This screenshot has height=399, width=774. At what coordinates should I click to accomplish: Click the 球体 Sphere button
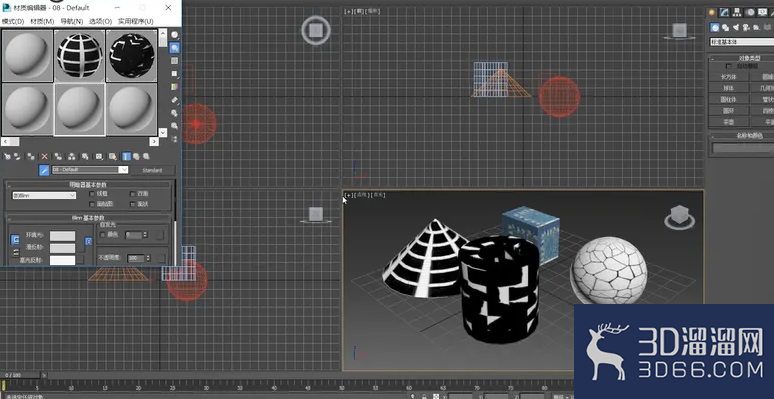pos(729,88)
